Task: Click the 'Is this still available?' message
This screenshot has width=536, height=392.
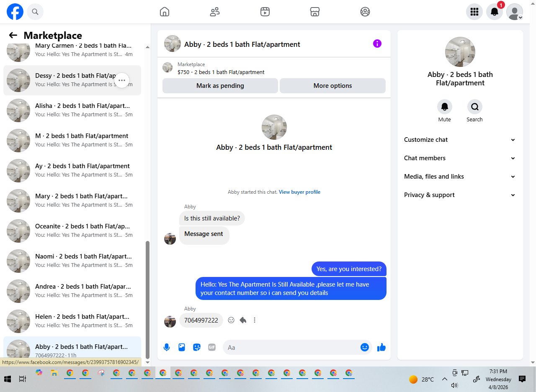Action: [212, 218]
